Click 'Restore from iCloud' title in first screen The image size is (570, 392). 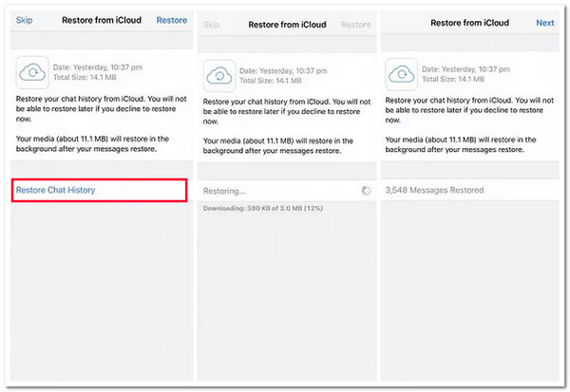[x=102, y=20]
